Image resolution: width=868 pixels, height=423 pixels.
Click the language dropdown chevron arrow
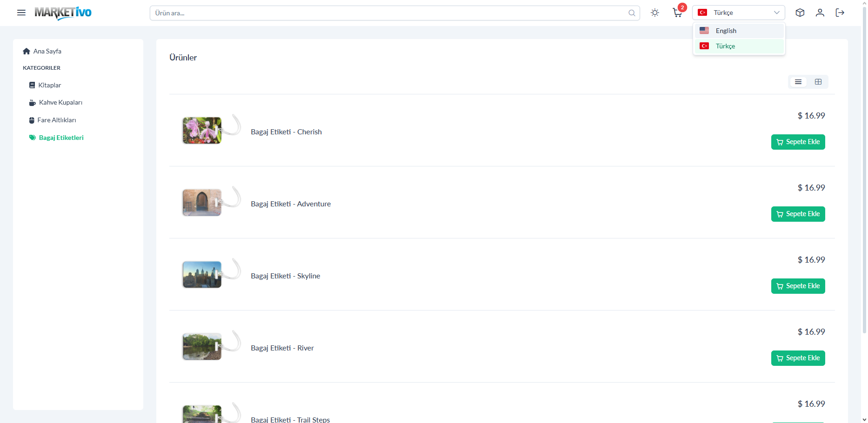(777, 13)
